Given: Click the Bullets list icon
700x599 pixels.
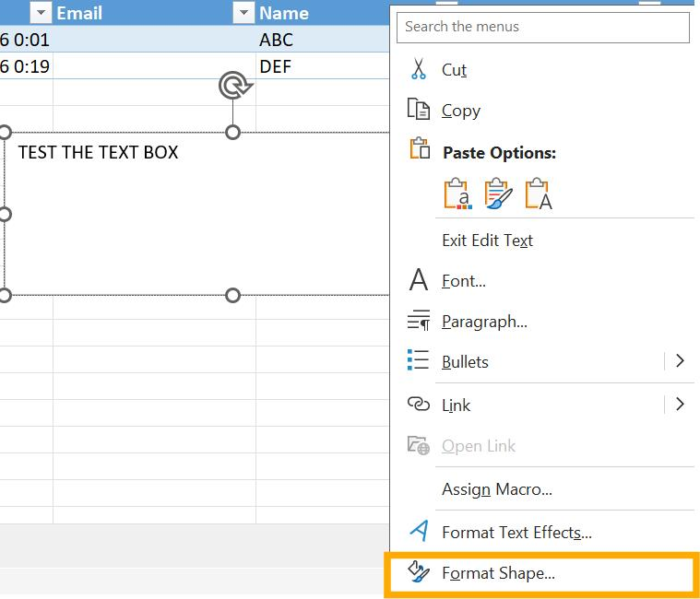Looking at the screenshot, I should pyautogui.click(x=419, y=360).
